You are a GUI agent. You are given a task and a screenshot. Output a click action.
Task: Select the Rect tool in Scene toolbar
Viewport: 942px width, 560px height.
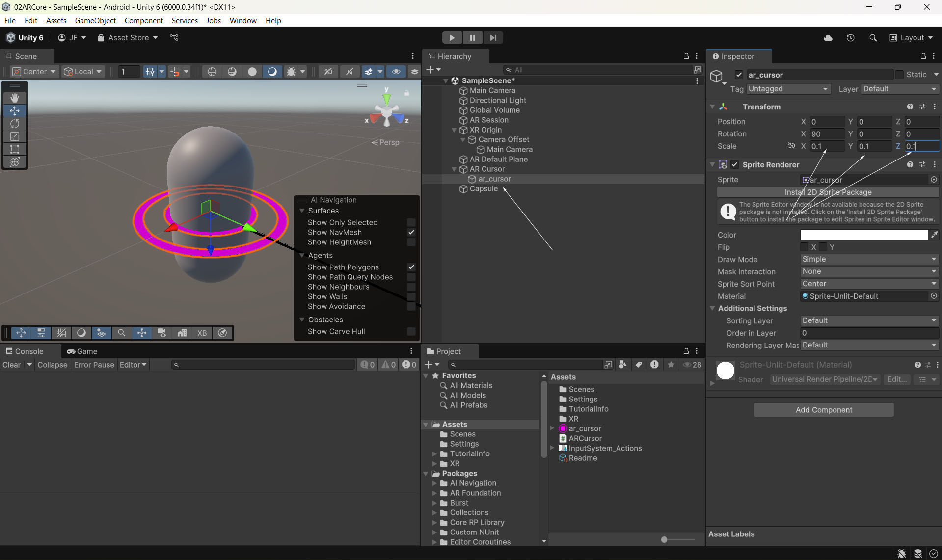pos(15,149)
